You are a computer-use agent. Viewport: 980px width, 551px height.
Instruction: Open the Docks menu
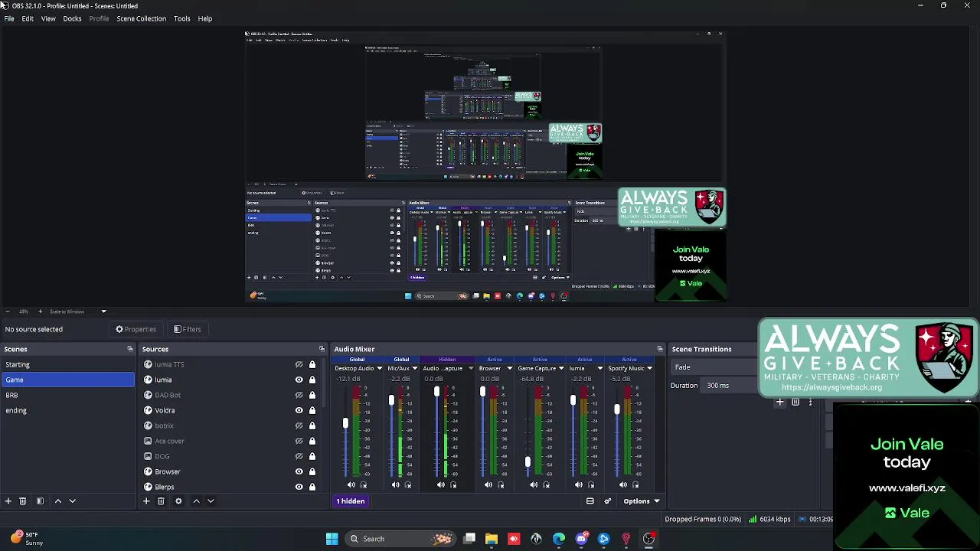tap(72, 18)
